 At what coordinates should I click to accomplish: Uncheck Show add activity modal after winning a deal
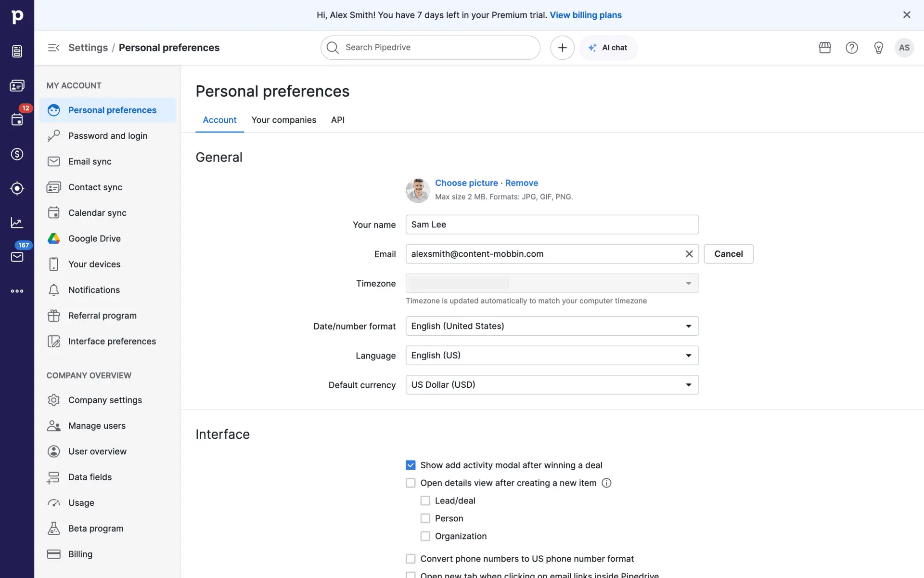tap(411, 465)
